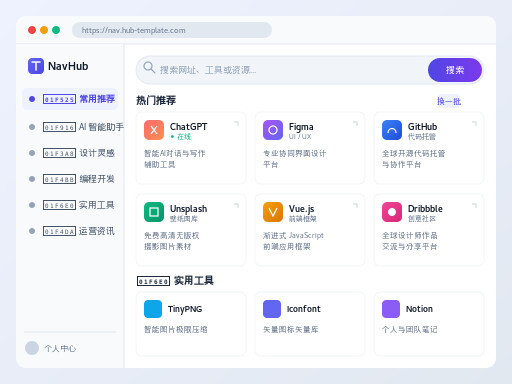The height and width of the screenshot is (384, 512).
Task: Open the Dribbble pink icon
Action: pos(392,212)
